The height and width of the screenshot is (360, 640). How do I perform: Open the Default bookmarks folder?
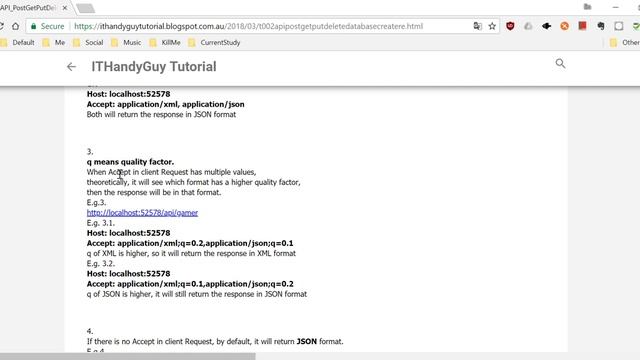click(18, 42)
